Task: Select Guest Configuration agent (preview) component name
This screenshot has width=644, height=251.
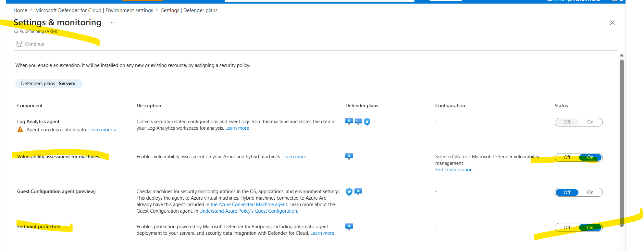Action: (56, 192)
